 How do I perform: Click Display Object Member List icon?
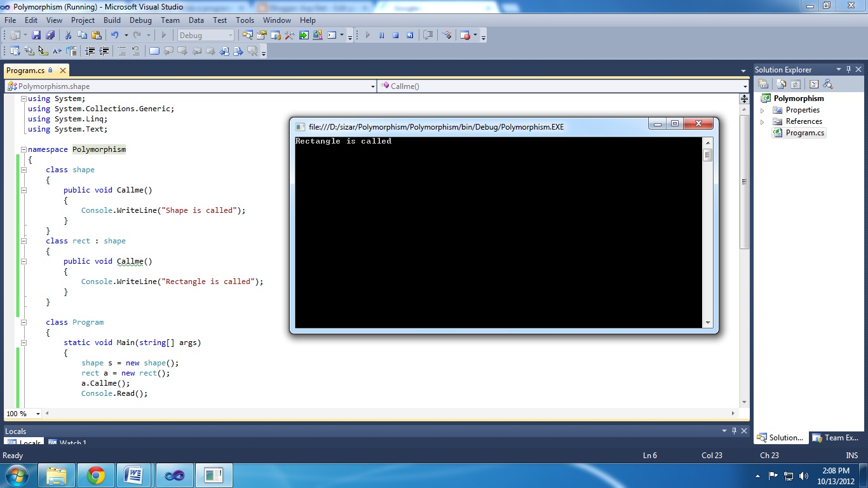(x=15, y=51)
